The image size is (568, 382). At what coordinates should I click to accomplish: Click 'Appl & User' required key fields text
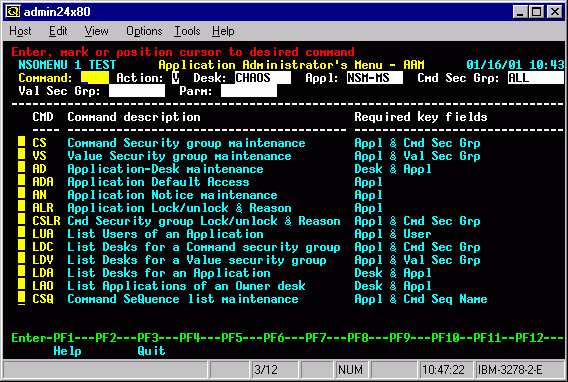393,234
